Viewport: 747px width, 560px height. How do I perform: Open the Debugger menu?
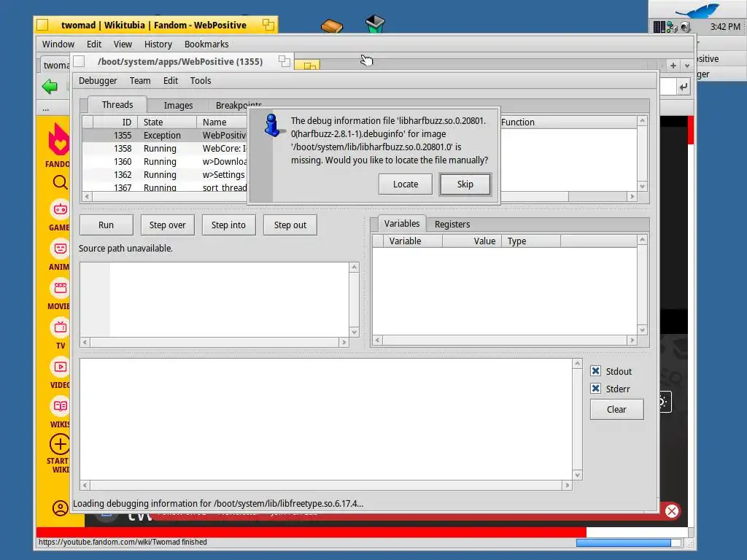click(x=98, y=80)
